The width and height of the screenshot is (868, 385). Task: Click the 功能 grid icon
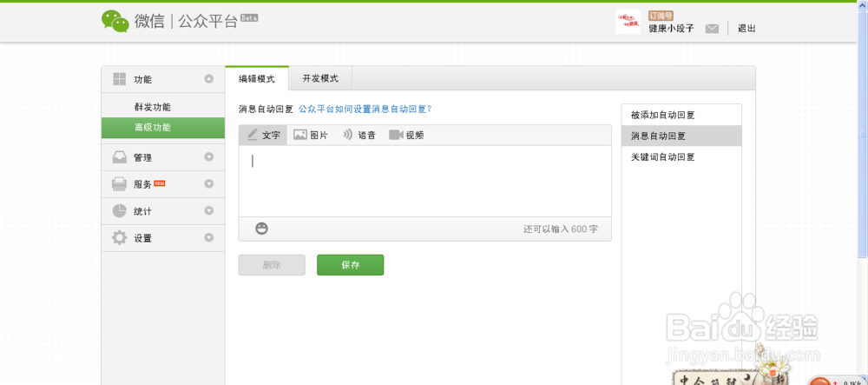(x=120, y=79)
